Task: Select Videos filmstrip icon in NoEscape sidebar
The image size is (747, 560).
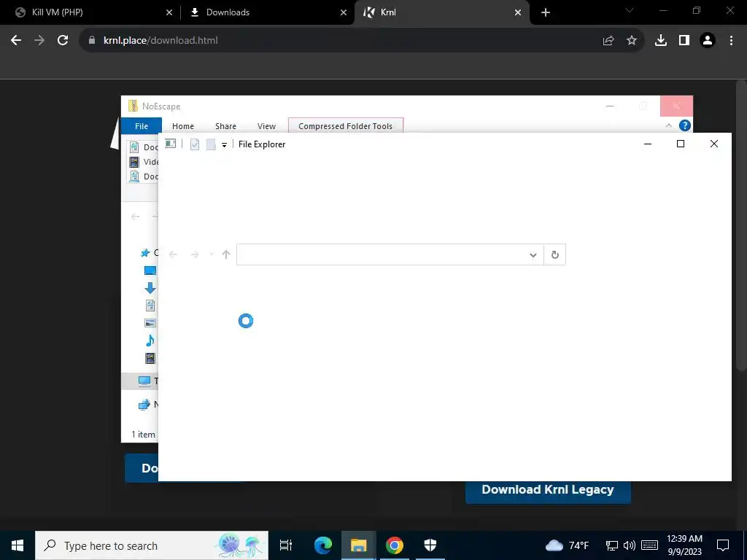Action: (x=150, y=358)
